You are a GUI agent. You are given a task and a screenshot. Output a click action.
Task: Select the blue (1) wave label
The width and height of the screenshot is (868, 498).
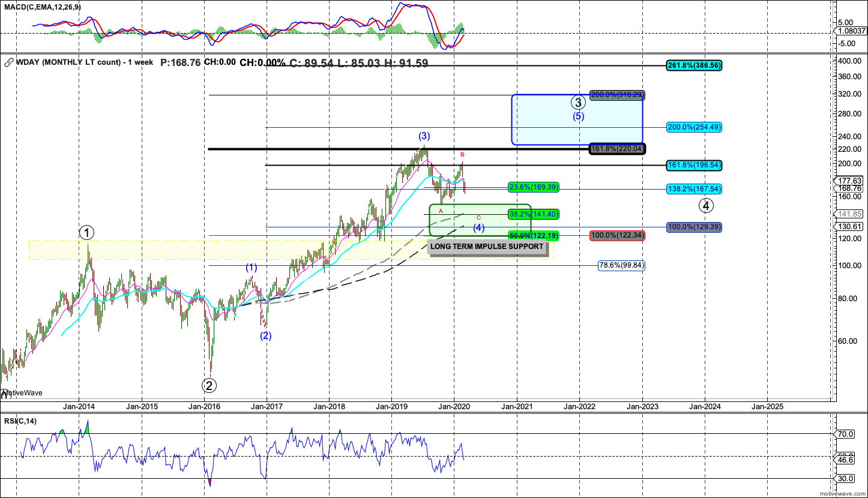pyautogui.click(x=251, y=268)
